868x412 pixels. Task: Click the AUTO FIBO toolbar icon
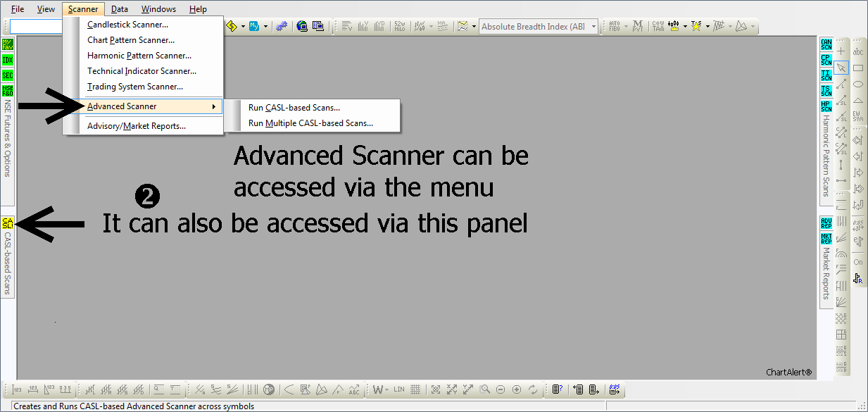[x=614, y=27]
